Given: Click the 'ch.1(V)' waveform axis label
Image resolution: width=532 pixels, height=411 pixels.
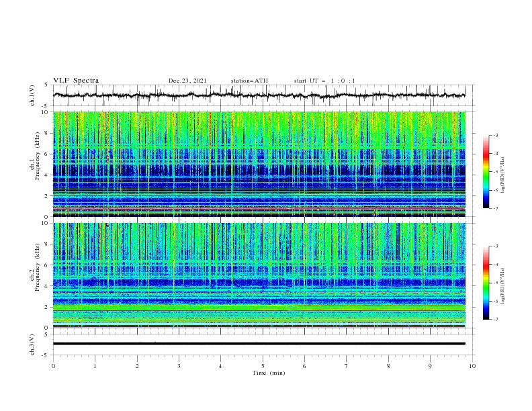Looking at the screenshot, I should (32, 95).
